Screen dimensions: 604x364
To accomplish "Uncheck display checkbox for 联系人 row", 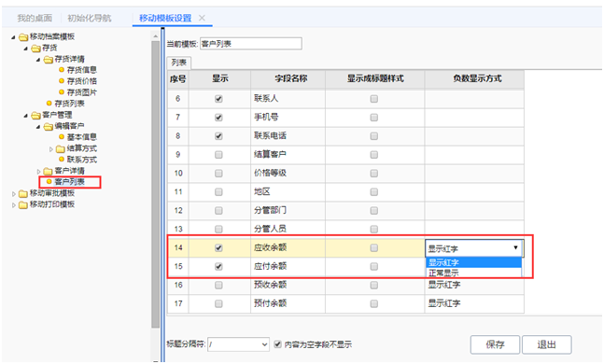I will 218,99.
